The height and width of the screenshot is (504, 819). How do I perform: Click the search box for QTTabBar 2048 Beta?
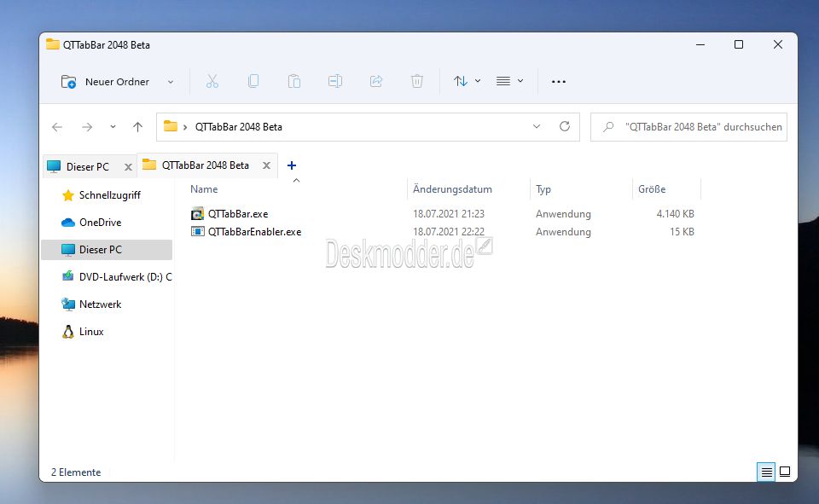pyautogui.click(x=688, y=127)
